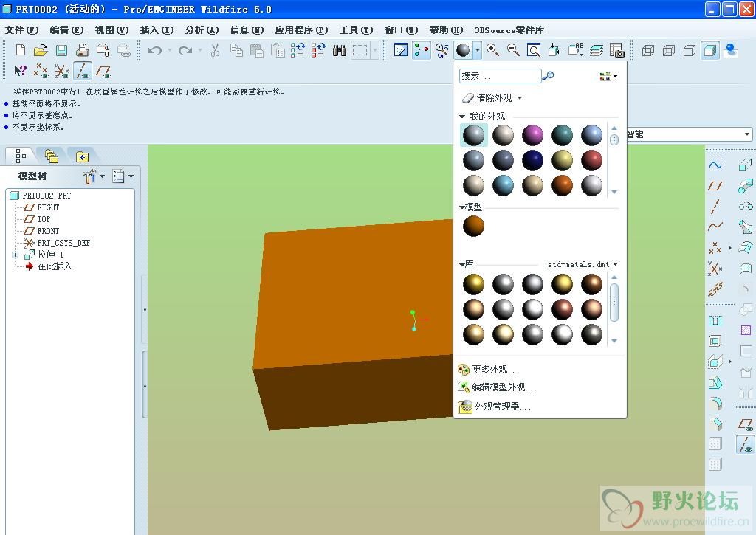Click Edit Model Appearances entry
Image resolution: width=756 pixels, height=535 pixels.
pyautogui.click(x=497, y=387)
